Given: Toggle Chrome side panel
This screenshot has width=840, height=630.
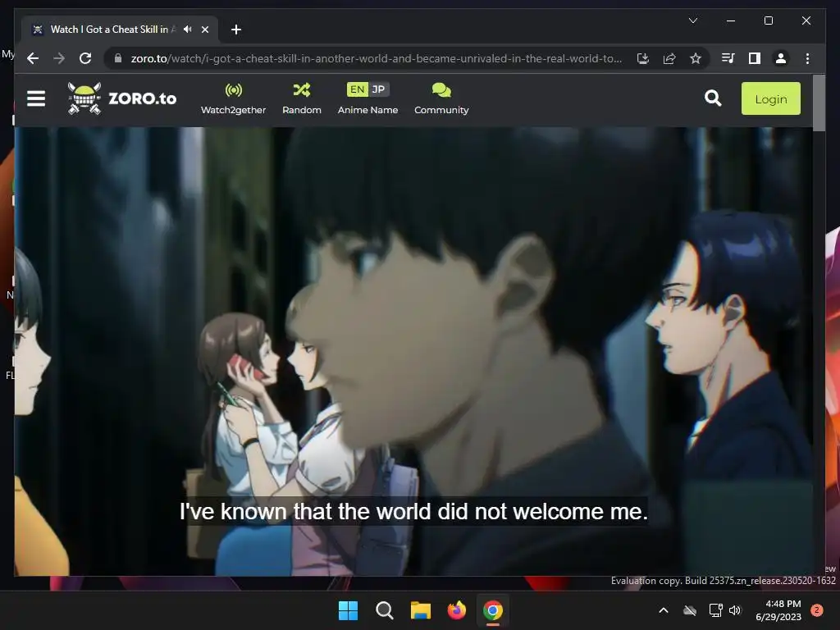Looking at the screenshot, I should click(x=755, y=58).
